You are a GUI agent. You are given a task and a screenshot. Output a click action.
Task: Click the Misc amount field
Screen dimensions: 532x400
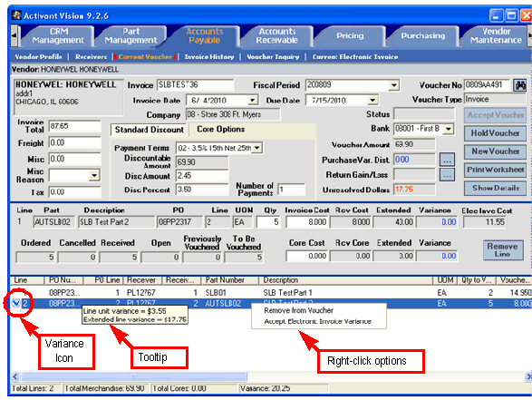74,159
